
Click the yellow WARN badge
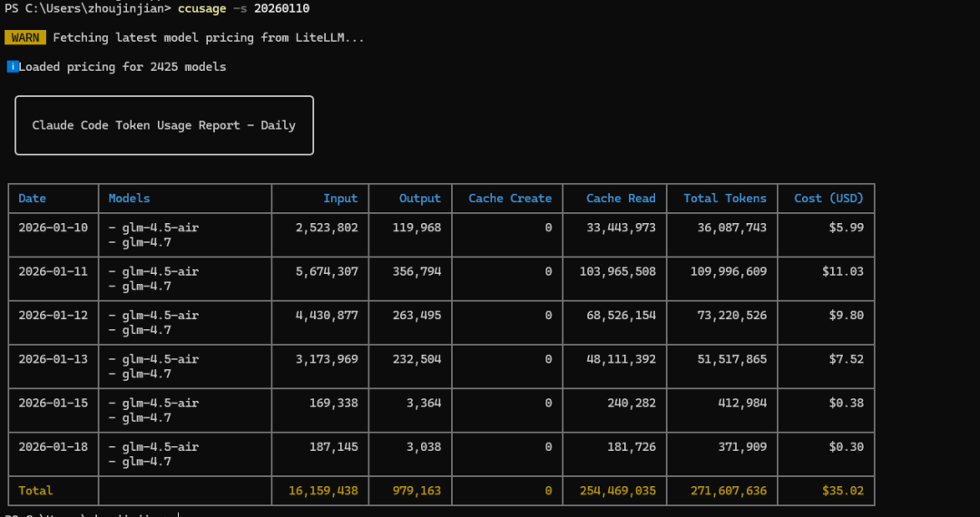click(25, 37)
